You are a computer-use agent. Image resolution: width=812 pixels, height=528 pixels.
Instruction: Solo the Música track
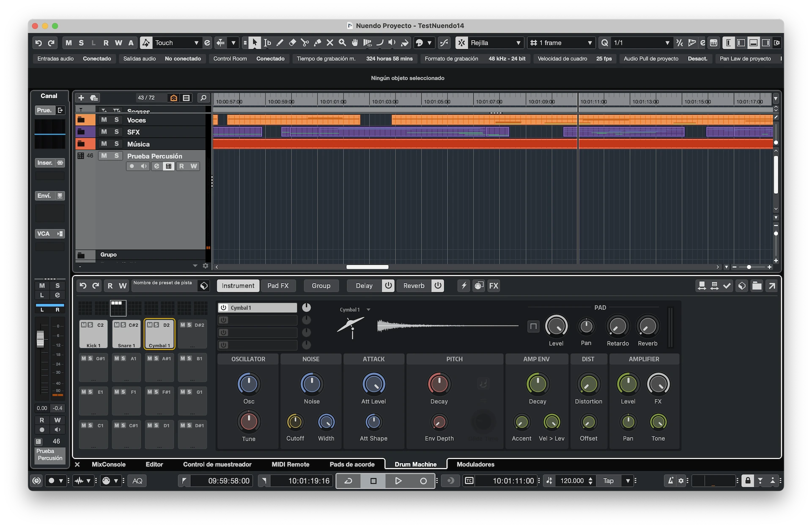(117, 144)
